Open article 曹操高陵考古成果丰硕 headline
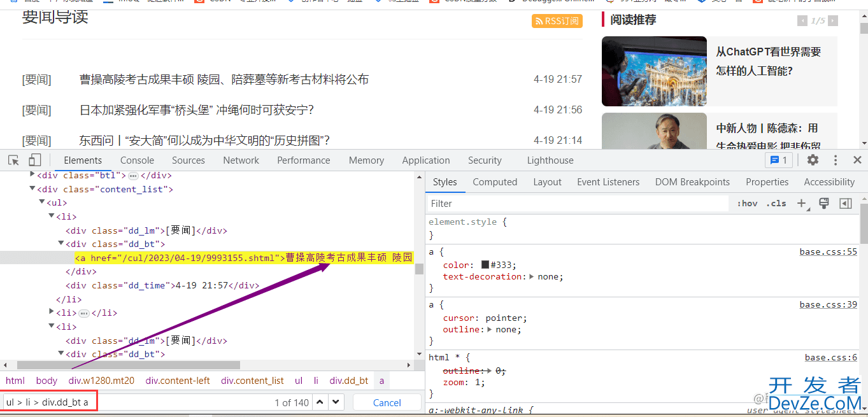This screenshot has height=417, width=868. (x=224, y=80)
